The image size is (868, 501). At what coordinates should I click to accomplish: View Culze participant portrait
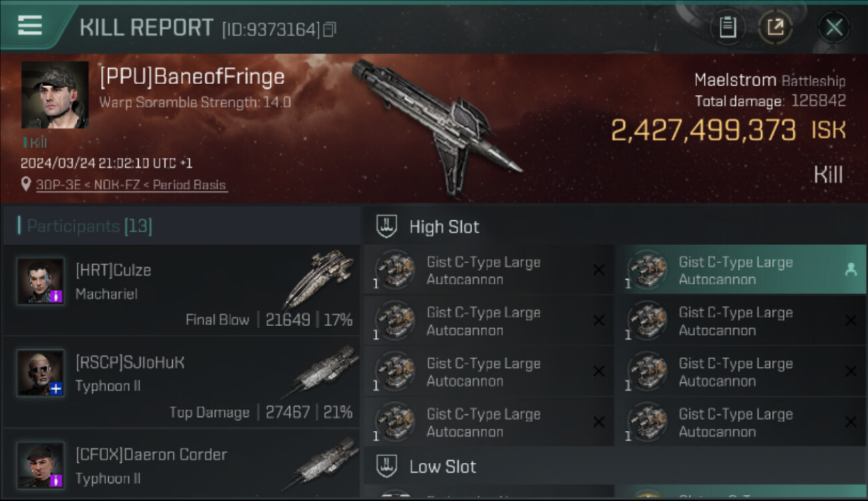tap(41, 281)
